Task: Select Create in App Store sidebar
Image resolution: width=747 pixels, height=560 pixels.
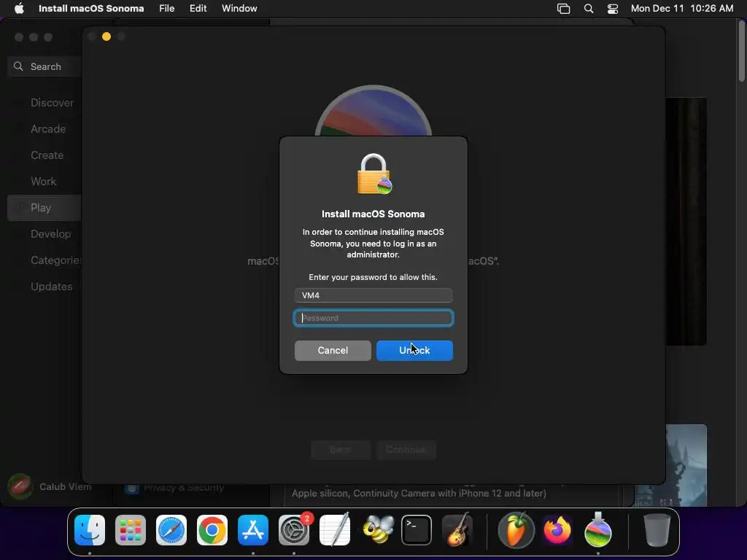Action: [x=44, y=155]
